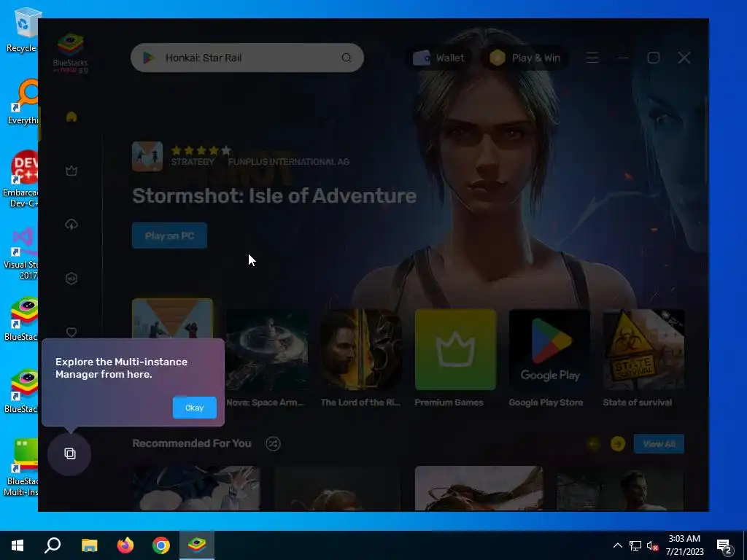747x560 pixels.
Task: Click the STRATEGY category label
Action: click(193, 162)
